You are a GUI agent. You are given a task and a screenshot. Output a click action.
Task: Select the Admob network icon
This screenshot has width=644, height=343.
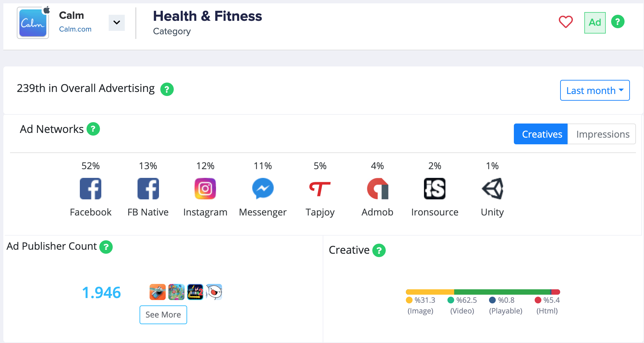(378, 189)
